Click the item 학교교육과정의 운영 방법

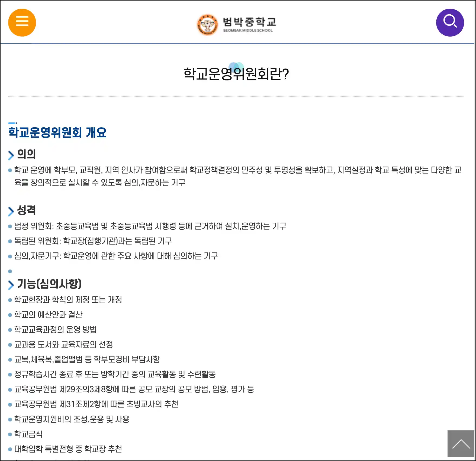tap(55, 329)
